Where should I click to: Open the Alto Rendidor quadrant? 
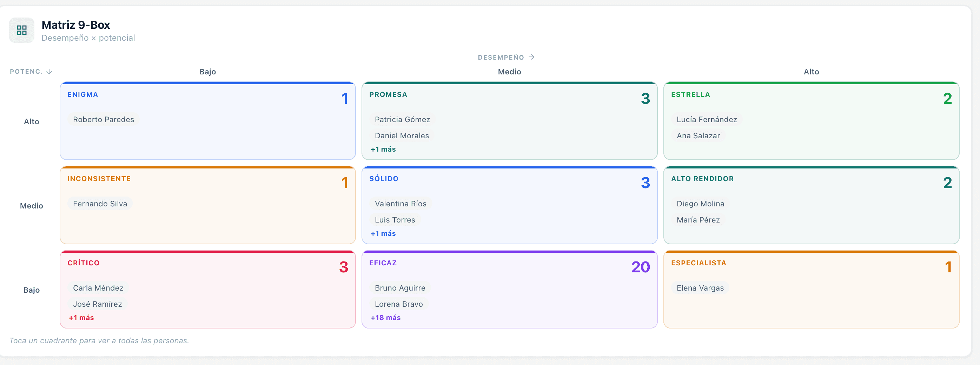tap(811, 205)
